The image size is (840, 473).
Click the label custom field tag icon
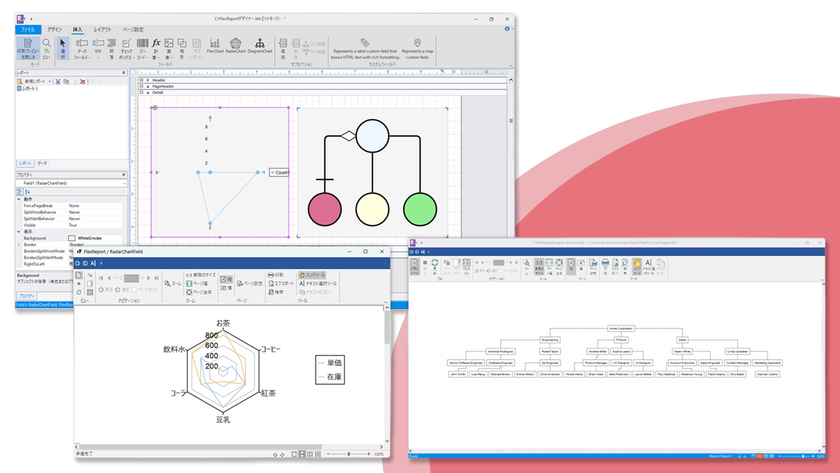(365, 43)
